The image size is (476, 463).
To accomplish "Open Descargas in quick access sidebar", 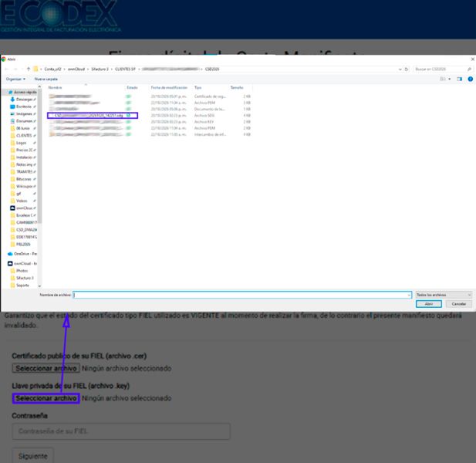I will (x=23, y=100).
